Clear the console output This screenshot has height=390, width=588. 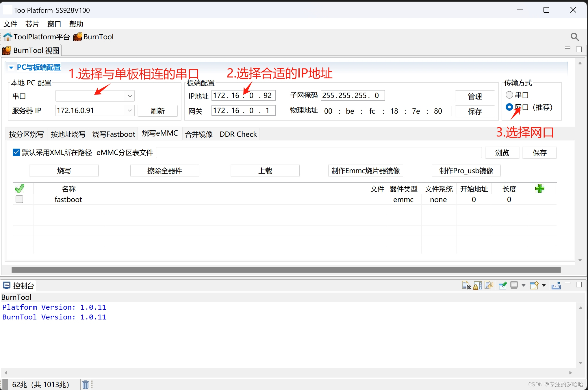pyautogui.click(x=466, y=285)
